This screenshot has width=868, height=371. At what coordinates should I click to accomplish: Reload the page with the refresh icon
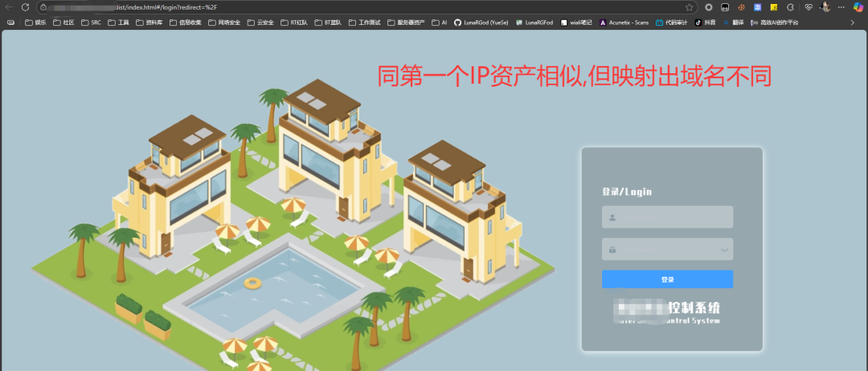point(25,7)
